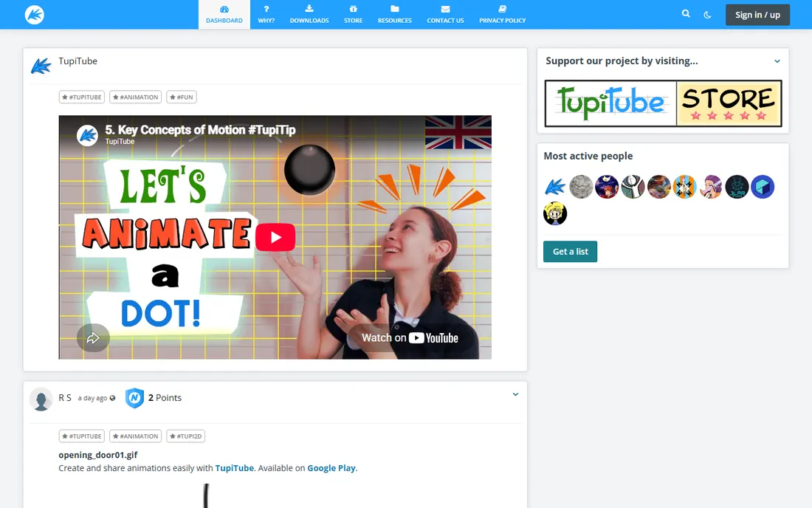Viewport: 812px width, 508px height.
Task: Select #ANIMATION tag on R S post
Action: tap(136, 436)
